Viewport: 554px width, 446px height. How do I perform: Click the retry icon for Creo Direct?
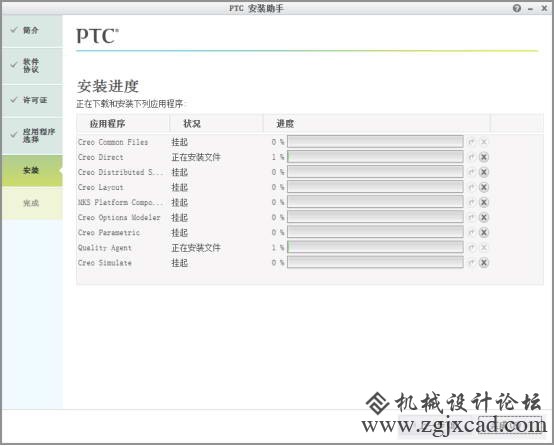471,157
